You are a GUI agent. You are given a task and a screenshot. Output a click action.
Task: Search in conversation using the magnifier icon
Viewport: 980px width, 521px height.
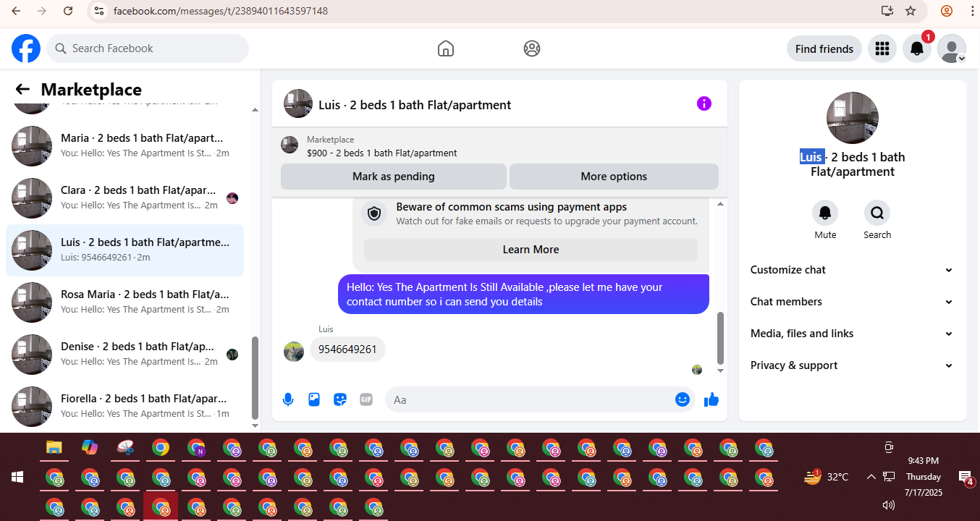pos(877,213)
